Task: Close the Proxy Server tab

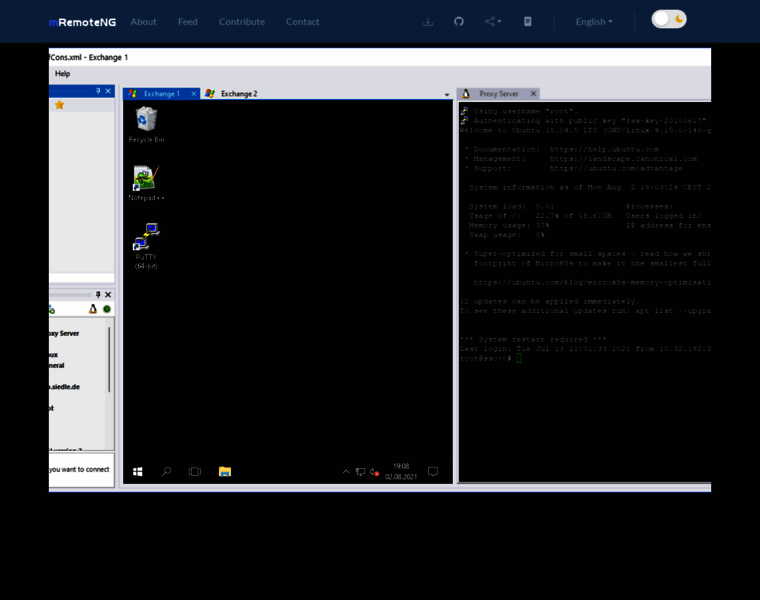Action: point(533,94)
